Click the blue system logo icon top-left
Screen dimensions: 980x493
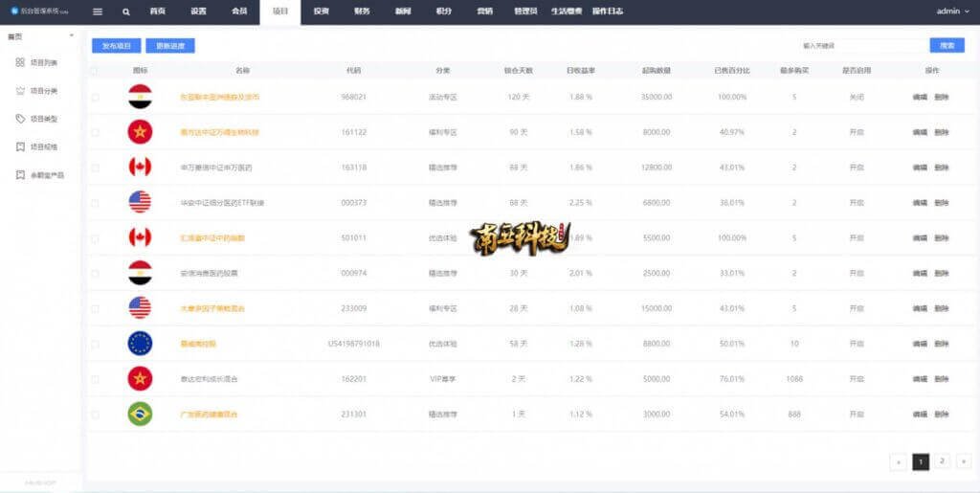coord(12,11)
